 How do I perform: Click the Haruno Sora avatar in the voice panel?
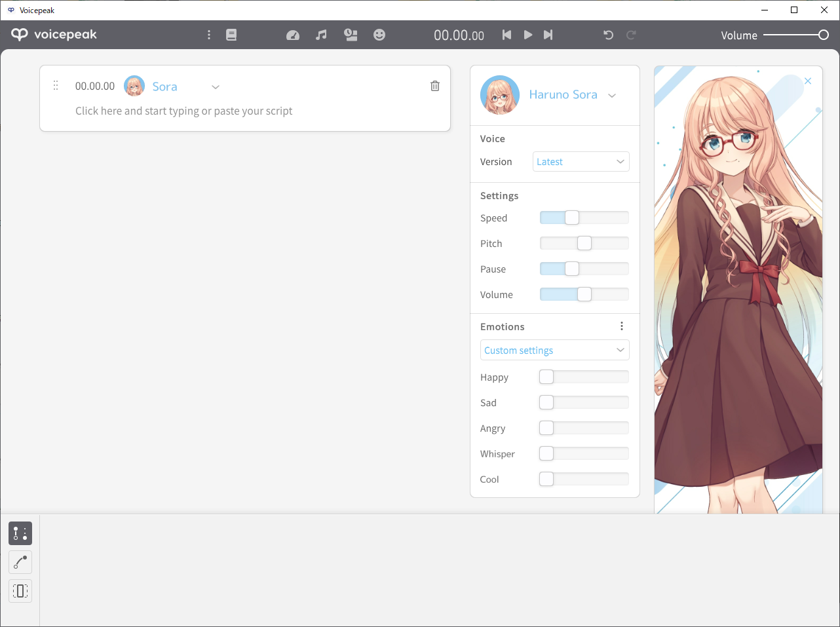tap(500, 95)
